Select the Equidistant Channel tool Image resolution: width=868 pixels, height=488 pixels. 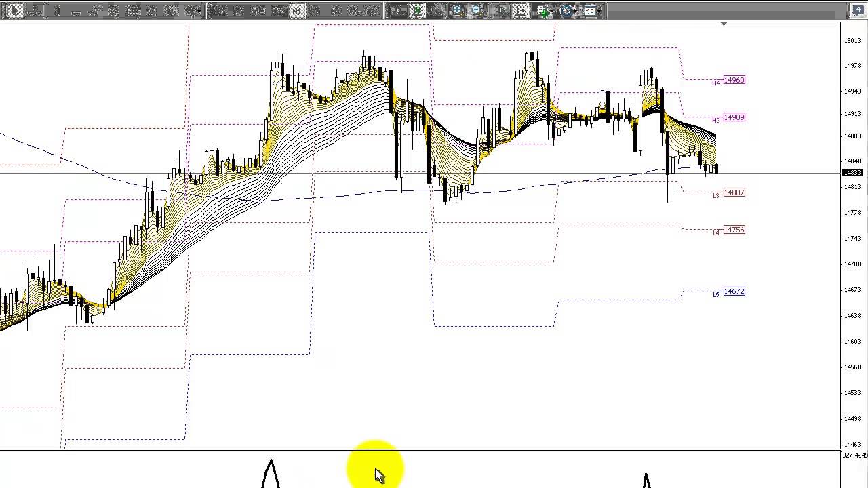(x=114, y=11)
